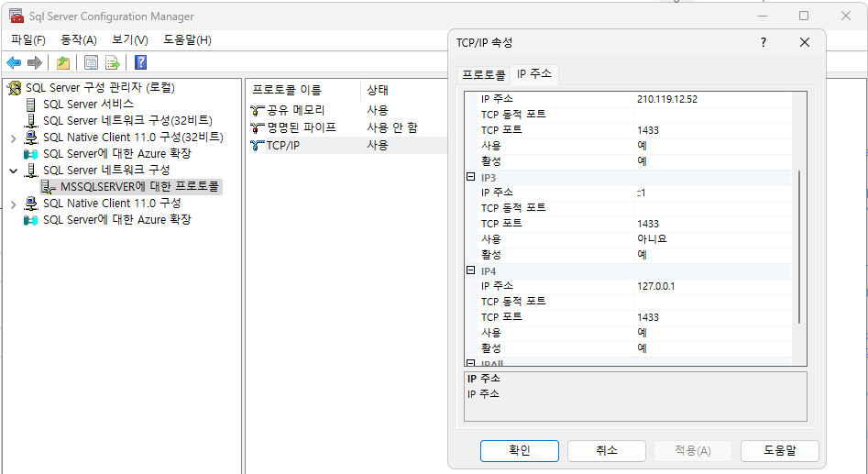This screenshot has width=868, height=474.
Task: Click the TCP/IP protocol icon
Action: (x=257, y=146)
